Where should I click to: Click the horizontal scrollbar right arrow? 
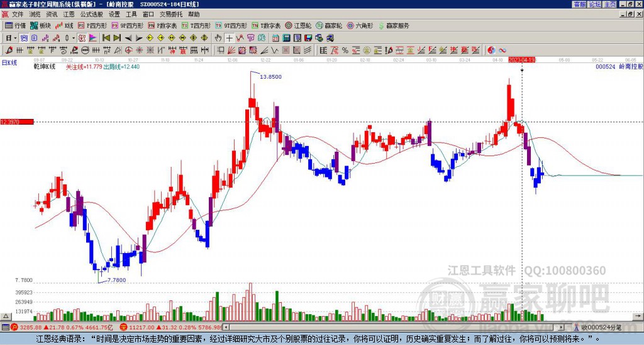click(562, 327)
